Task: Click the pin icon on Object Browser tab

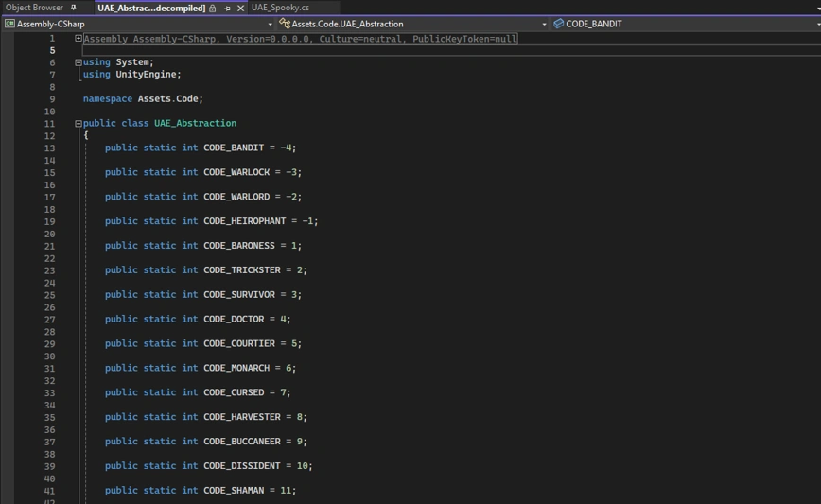Action: click(74, 8)
